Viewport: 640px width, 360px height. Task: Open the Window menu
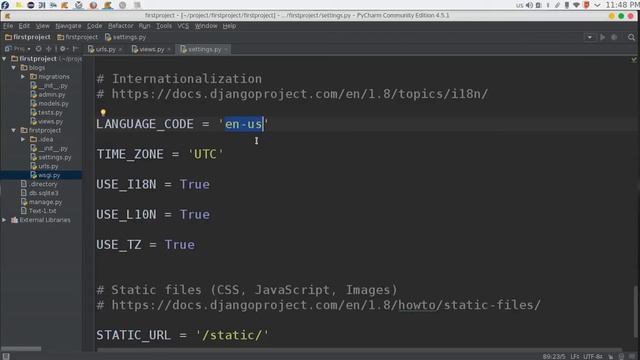pyautogui.click(x=206, y=26)
